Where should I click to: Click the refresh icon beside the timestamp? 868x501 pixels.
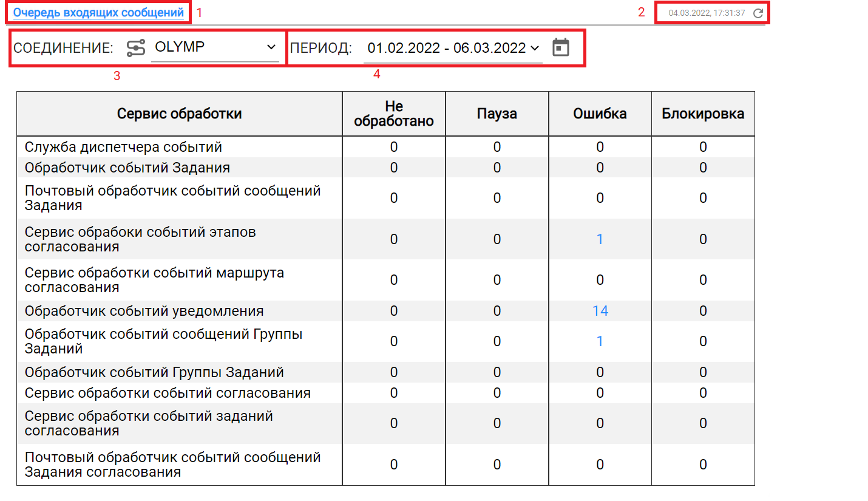(758, 13)
